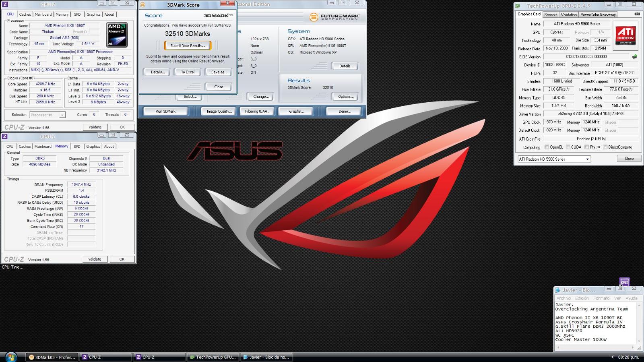Click the DRAM Frequency 1047.4 MHz field
The height and width of the screenshot is (362, 644).
81,185
